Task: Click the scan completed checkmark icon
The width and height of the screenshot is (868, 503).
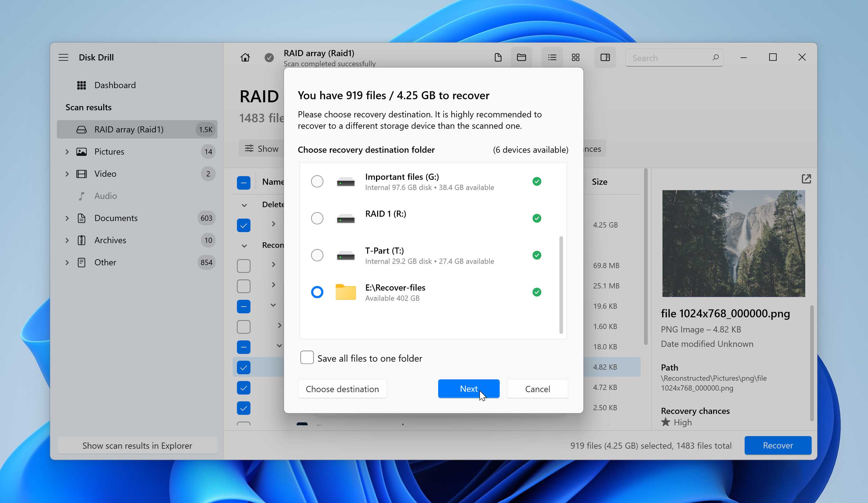Action: click(x=269, y=58)
